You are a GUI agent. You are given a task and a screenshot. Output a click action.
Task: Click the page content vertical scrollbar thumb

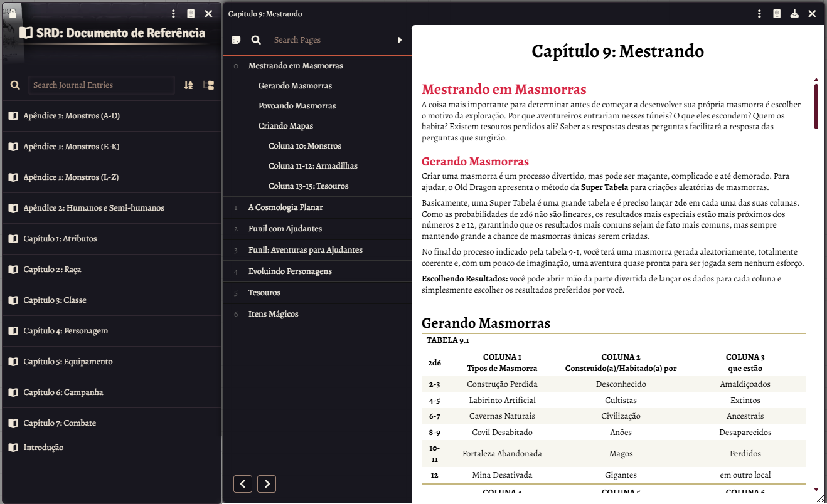[816, 106]
